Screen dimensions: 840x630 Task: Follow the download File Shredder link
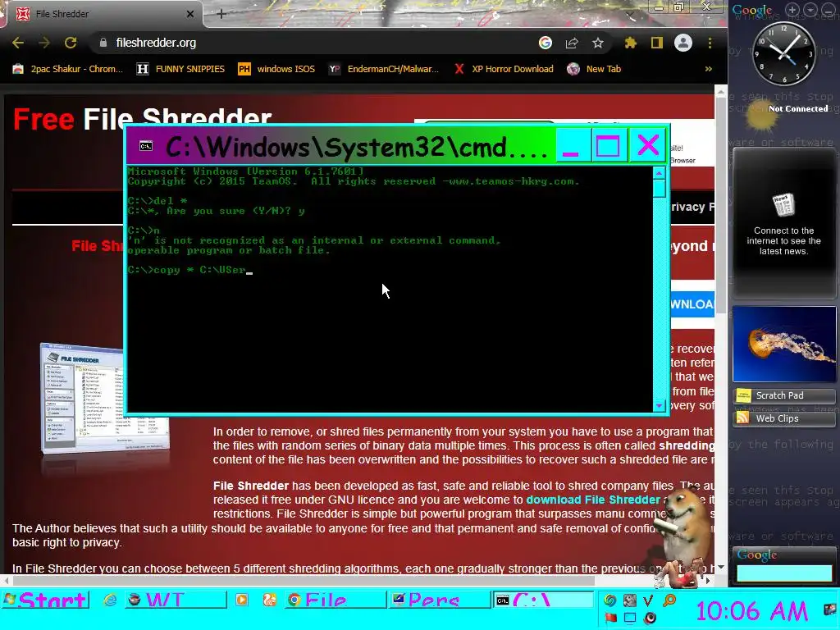593,500
